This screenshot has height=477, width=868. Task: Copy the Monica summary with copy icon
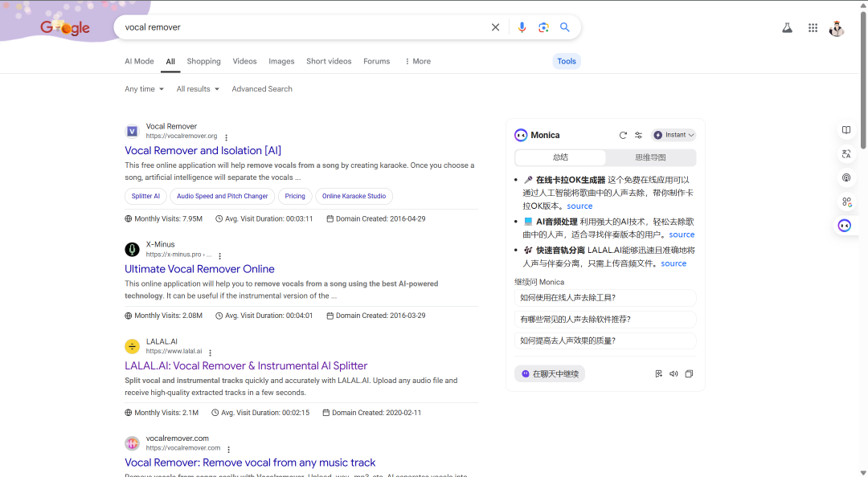(690, 374)
